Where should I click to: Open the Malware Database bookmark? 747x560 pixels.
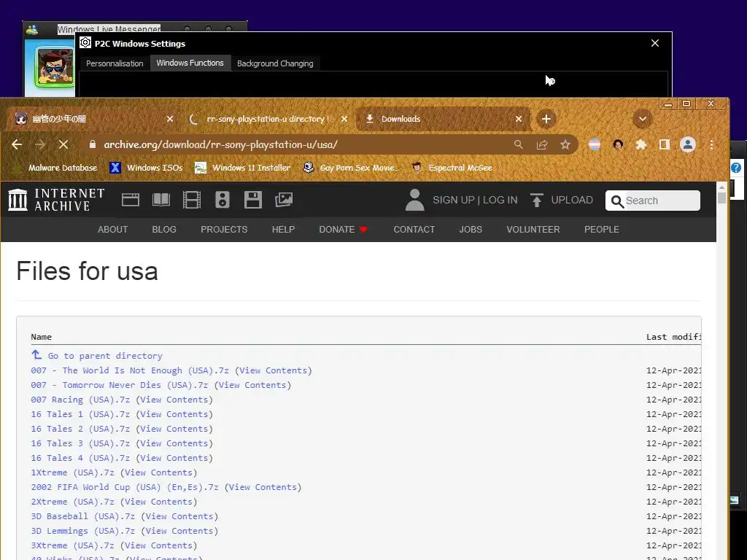pyautogui.click(x=56, y=168)
